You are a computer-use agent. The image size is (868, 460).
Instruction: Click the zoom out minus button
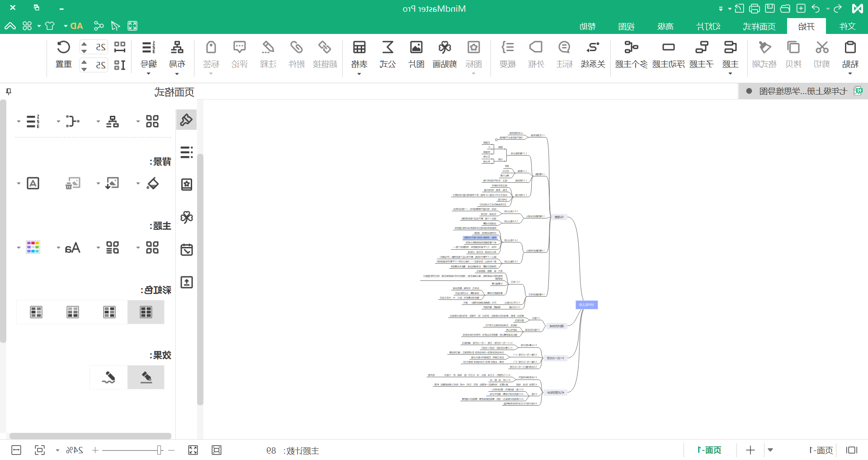tap(171, 450)
